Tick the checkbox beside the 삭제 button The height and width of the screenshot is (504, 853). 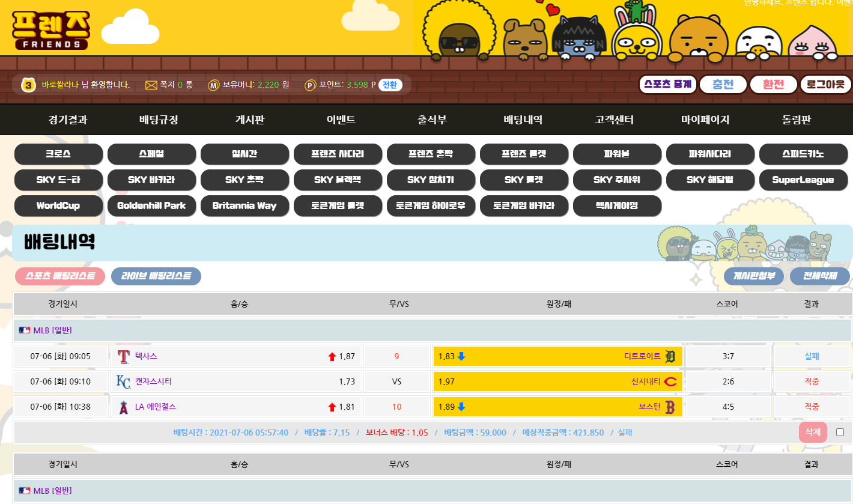tap(840, 432)
